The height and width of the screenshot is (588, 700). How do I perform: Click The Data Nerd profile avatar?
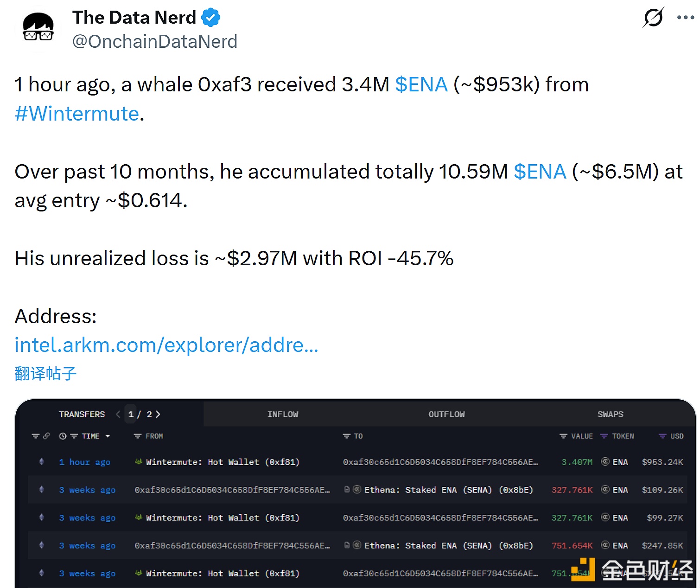[38, 29]
